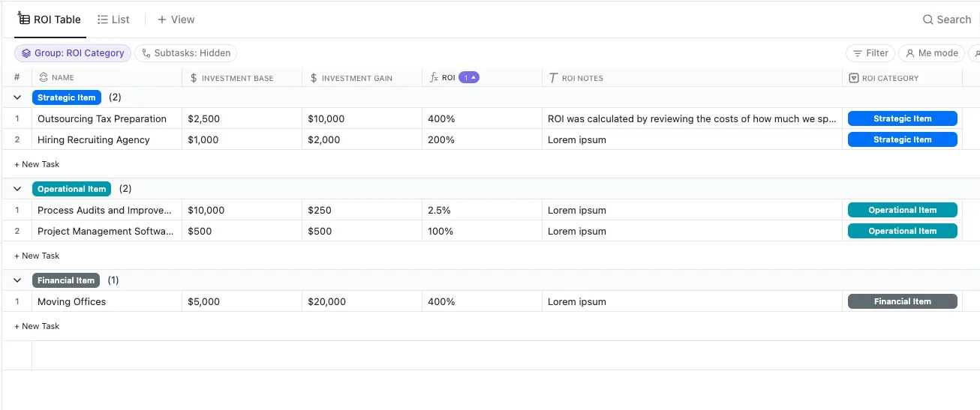Toggle the ROI sort order badge
The image size is (980, 410).
click(469, 77)
